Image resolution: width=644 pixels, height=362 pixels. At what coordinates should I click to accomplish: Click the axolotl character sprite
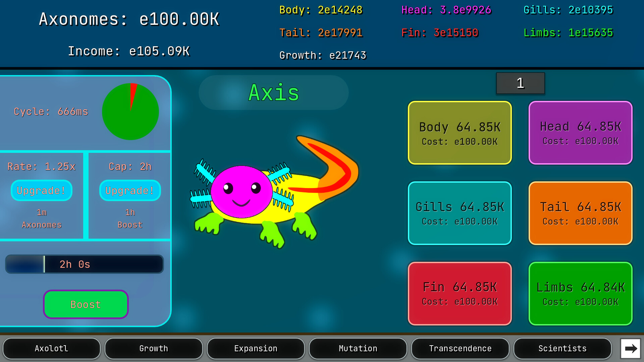(x=275, y=192)
